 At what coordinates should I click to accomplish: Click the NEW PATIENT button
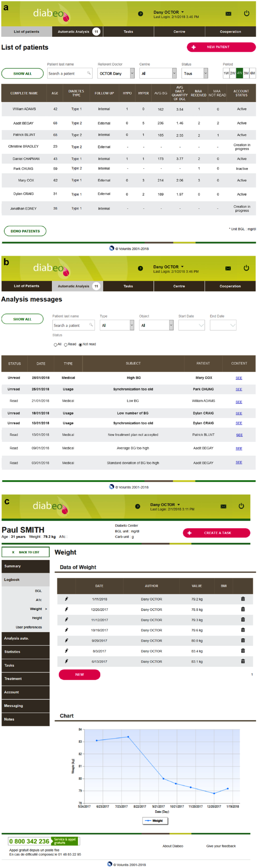point(221,47)
